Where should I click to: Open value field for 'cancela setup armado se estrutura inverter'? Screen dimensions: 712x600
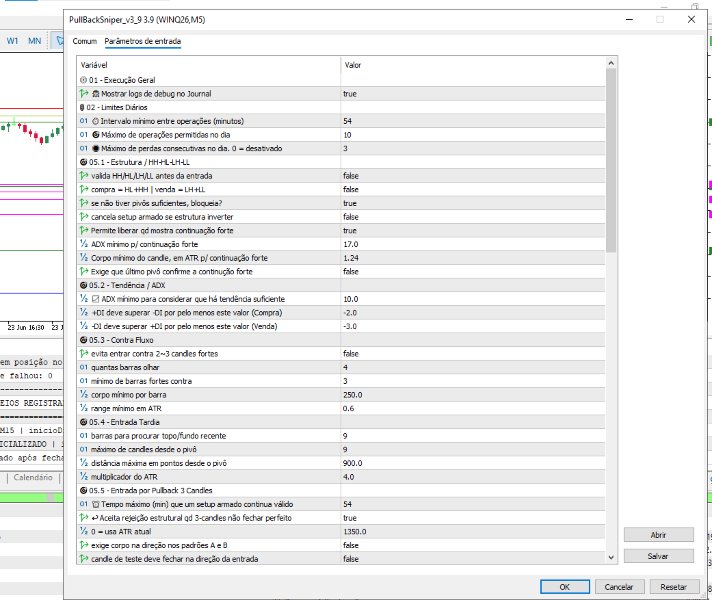(473, 217)
